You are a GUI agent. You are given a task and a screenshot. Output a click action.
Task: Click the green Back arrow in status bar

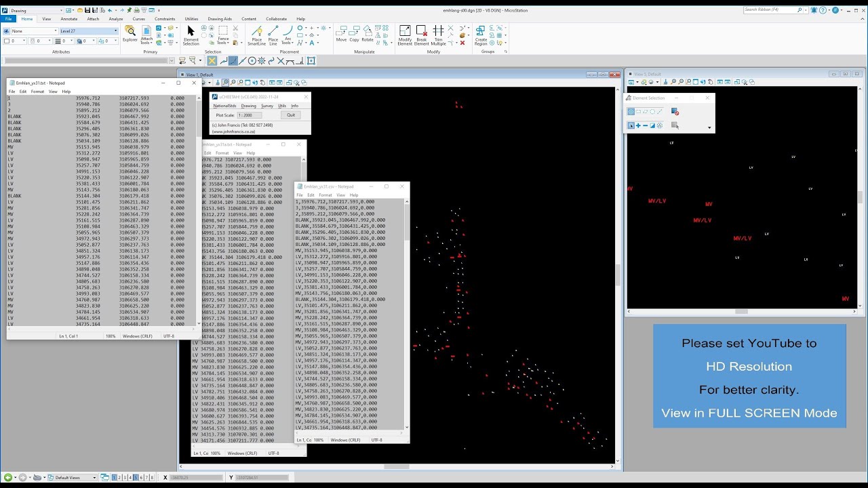point(8,478)
